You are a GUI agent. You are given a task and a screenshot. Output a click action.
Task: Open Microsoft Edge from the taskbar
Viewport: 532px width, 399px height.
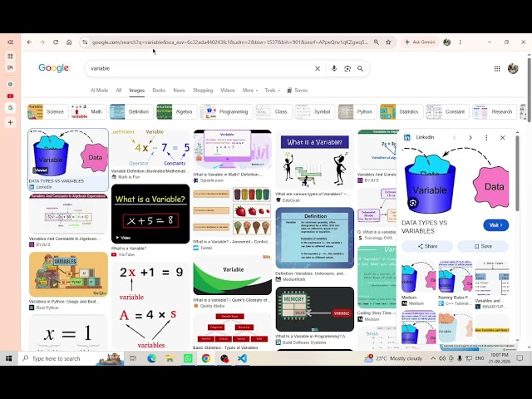point(151,358)
